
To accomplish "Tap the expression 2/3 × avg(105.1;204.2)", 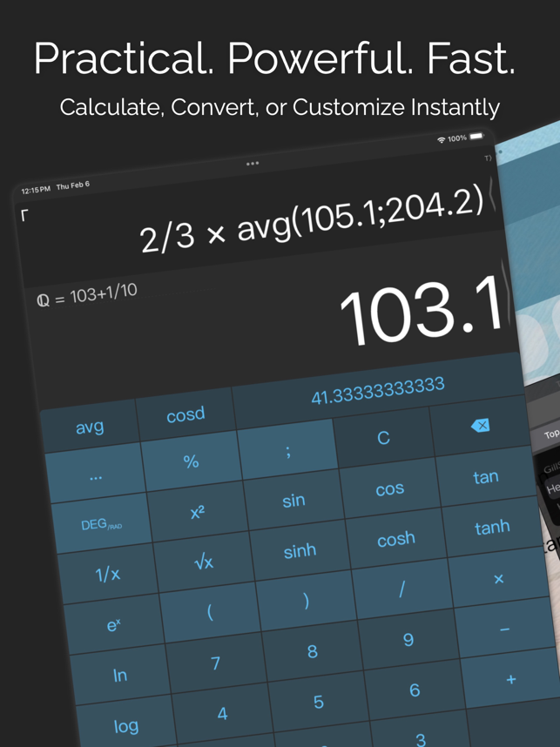I will [312, 220].
